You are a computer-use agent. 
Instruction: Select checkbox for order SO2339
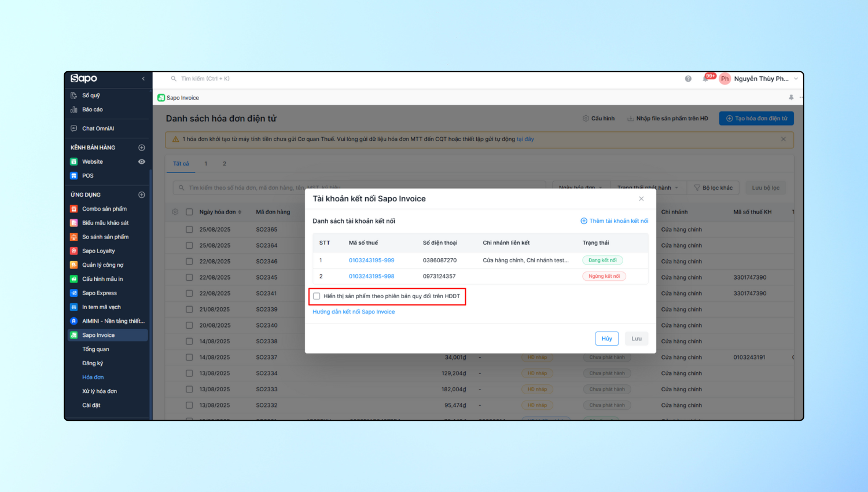tap(189, 310)
